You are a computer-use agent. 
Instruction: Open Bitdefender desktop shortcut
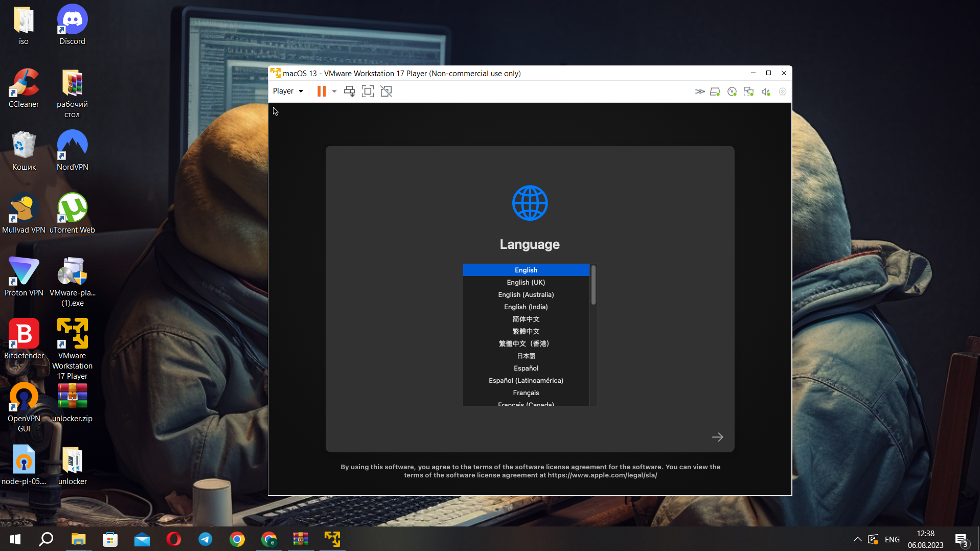pos(24,340)
